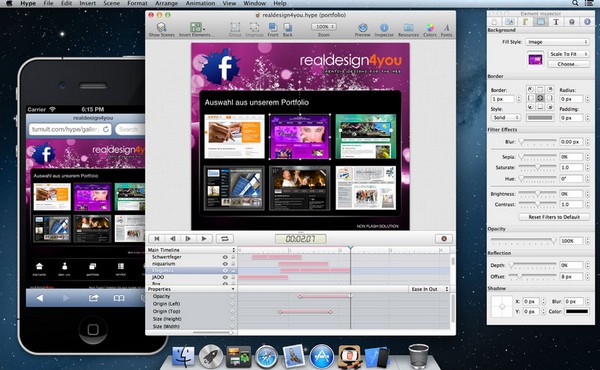Open Launchpad from the Dock
Image resolution: width=600 pixels, height=370 pixels.
pos(210,357)
